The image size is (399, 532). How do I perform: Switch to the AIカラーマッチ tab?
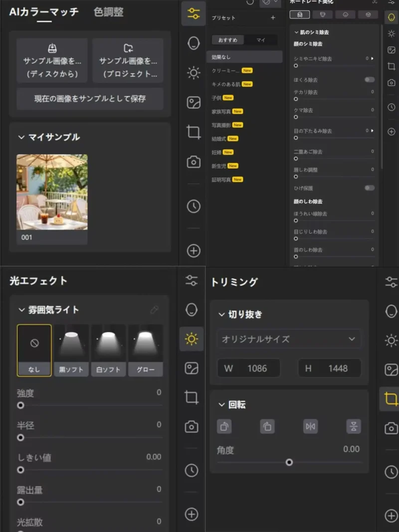(44, 12)
